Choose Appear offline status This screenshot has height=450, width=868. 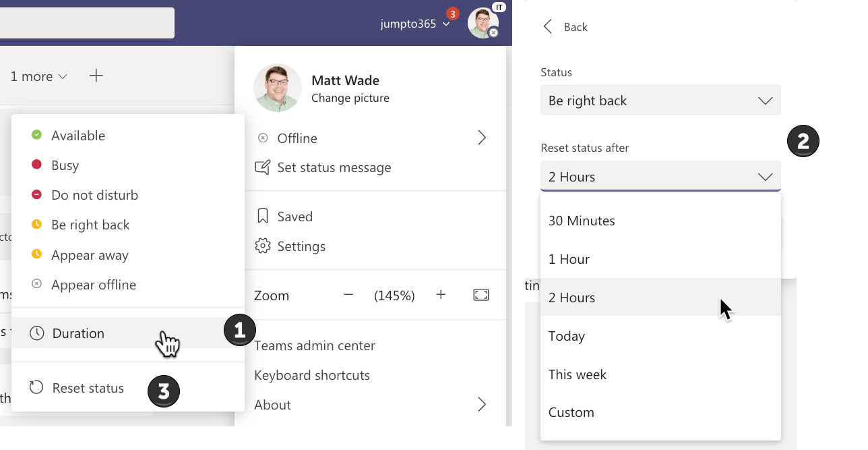(128, 285)
